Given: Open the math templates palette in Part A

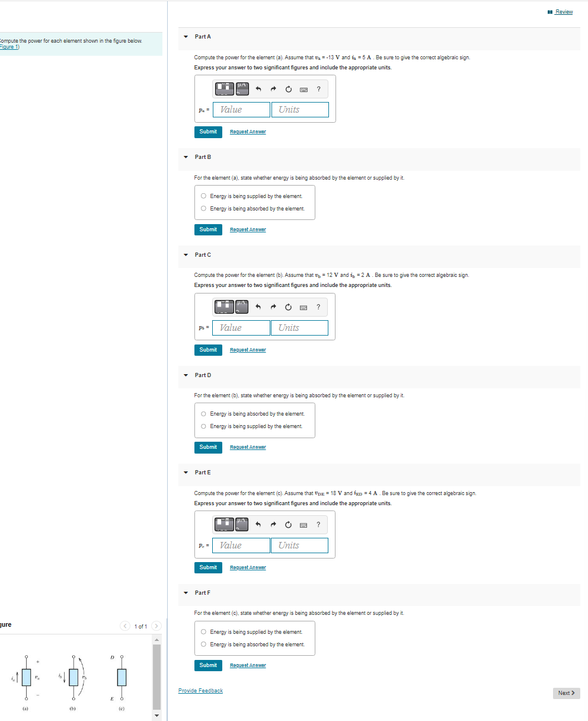Looking at the screenshot, I should click(224, 89).
